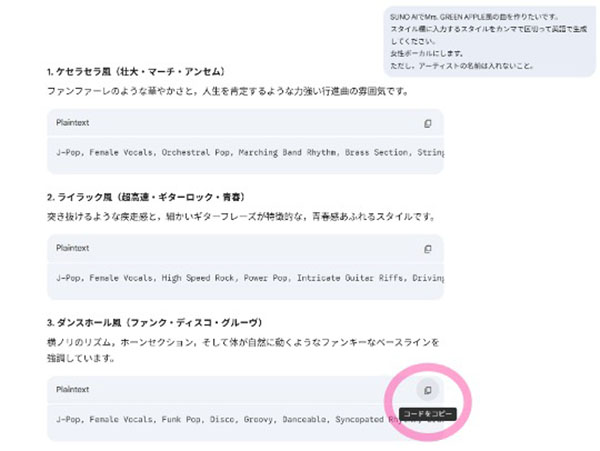Click the Plaintext label above High Speed Rock code

pos(73,249)
